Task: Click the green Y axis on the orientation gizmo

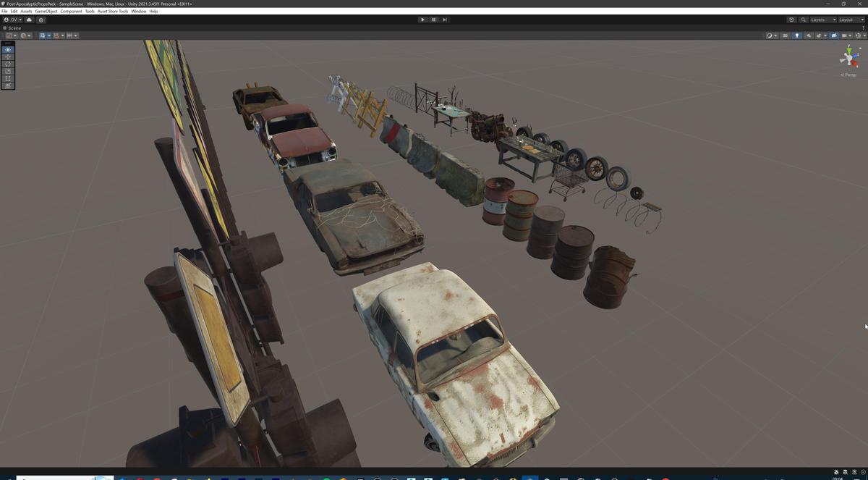Action: (848, 50)
